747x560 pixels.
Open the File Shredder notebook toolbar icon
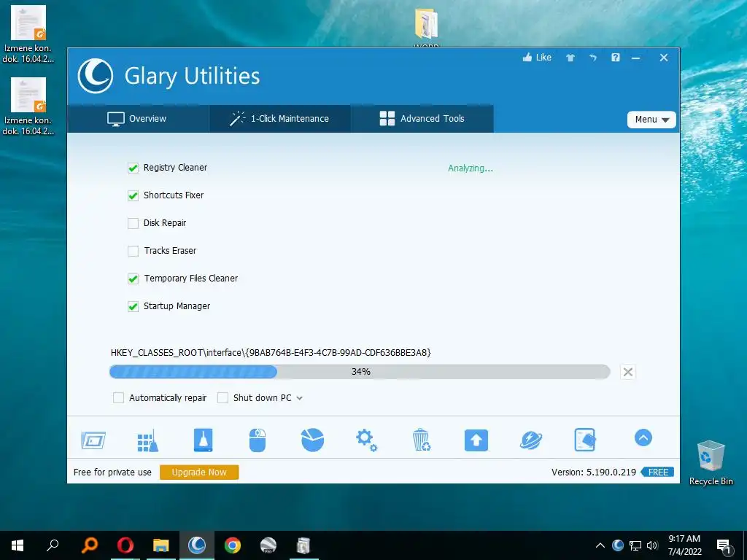585,440
